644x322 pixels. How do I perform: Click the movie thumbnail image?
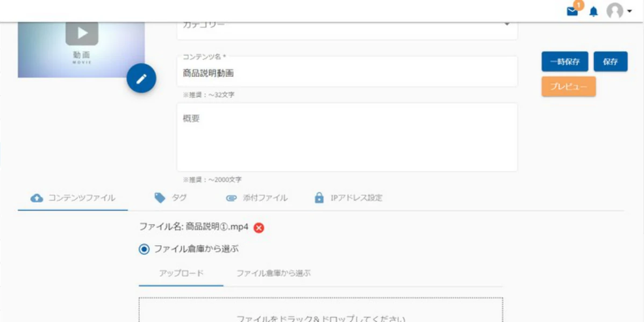pos(81,49)
